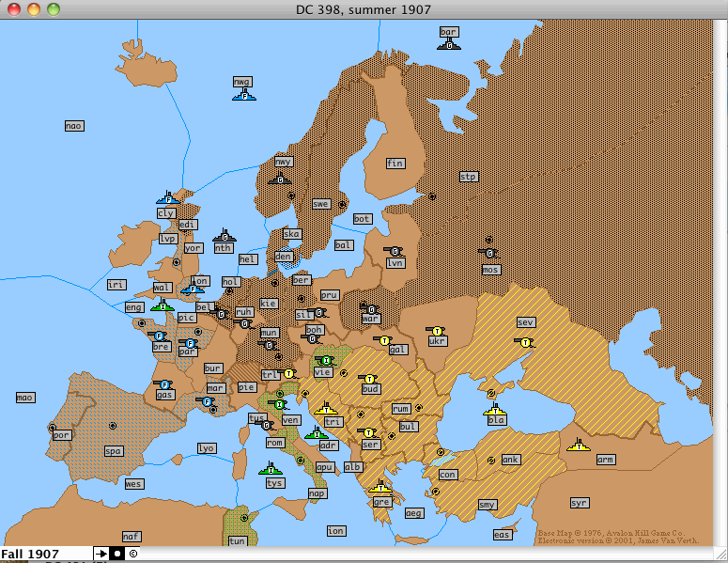This screenshot has height=563, width=728.
Task: Select the Turkish army in Ukraine
Action: point(437,331)
